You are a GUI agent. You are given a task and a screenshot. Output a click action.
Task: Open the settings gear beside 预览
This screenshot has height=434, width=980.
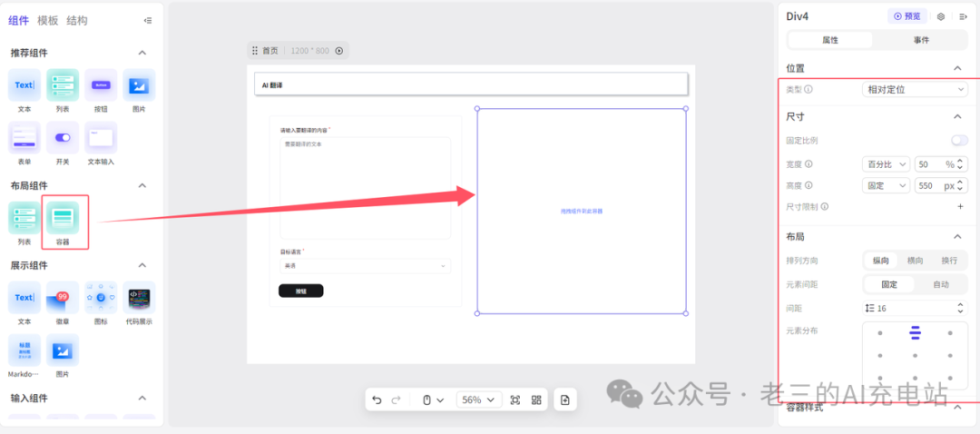941,17
